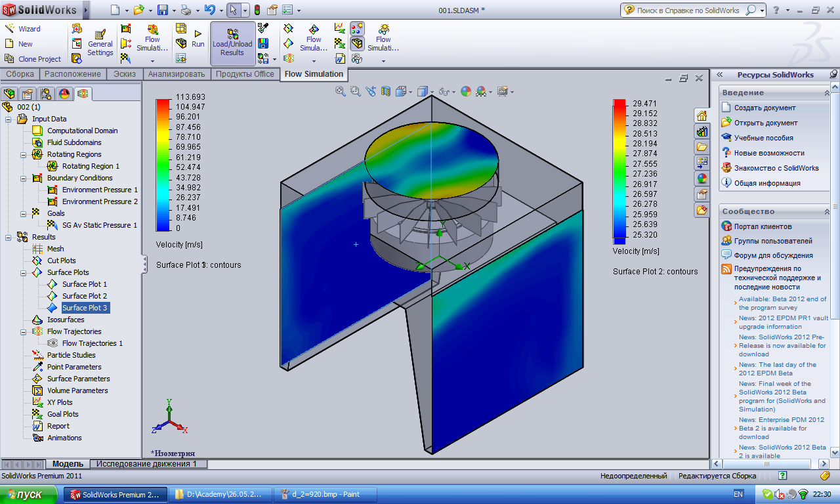Image resolution: width=840 pixels, height=504 pixels.
Task: Toggle the Load/Unload Results button
Action: click(232, 43)
